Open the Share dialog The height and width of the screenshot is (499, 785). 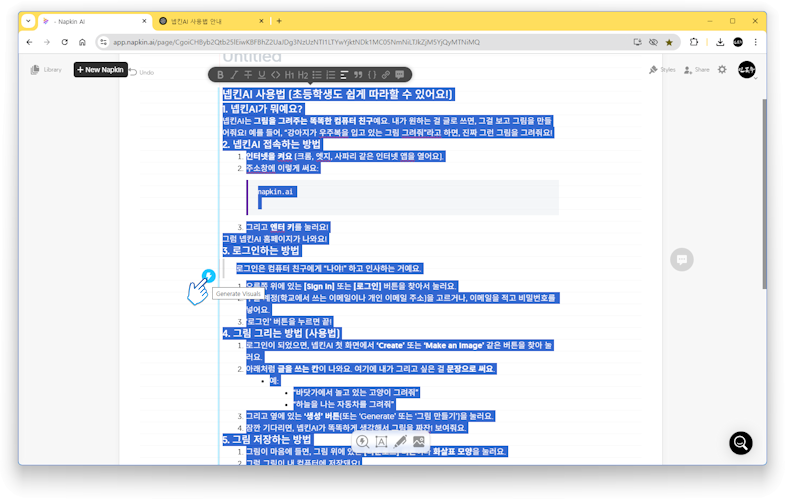coord(696,70)
